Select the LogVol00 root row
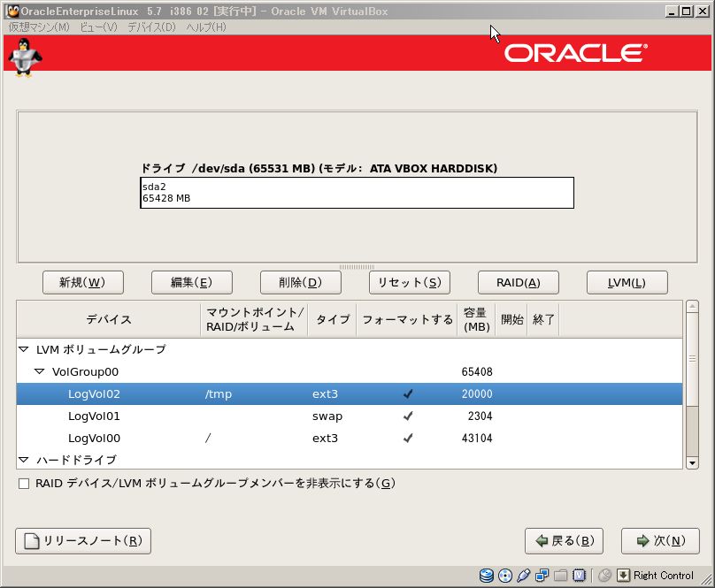Image resolution: width=715 pixels, height=588 pixels. point(350,439)
